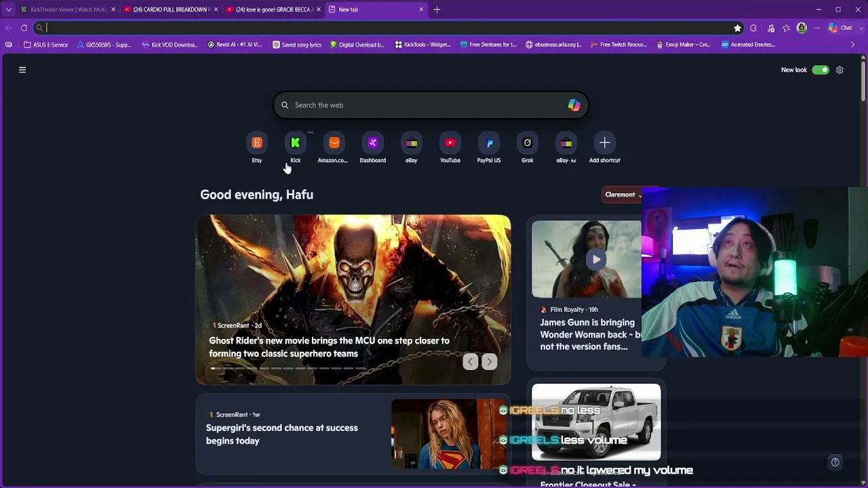Close the CARDIO FULL BREAKDOWN tab
This screenshot has width=868, height=488.
coord(216,9)
